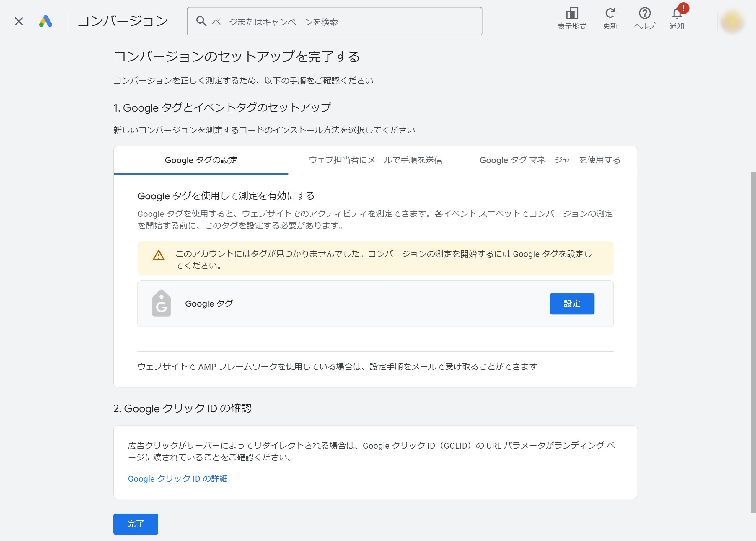756x541 pixels.
Task: Close the conversion setup page with X
Action: click(x=19, y=21)
